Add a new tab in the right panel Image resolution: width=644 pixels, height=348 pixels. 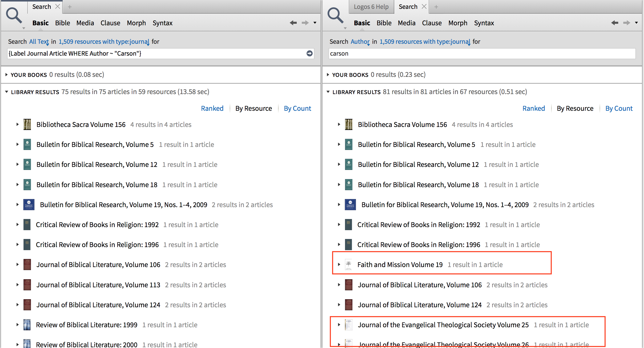click(x=436, y=7)
